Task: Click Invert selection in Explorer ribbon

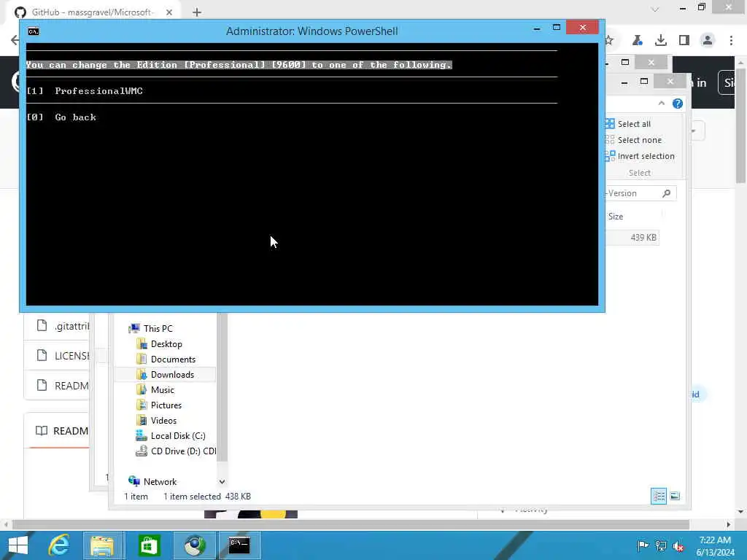Action: pos(646,156)
